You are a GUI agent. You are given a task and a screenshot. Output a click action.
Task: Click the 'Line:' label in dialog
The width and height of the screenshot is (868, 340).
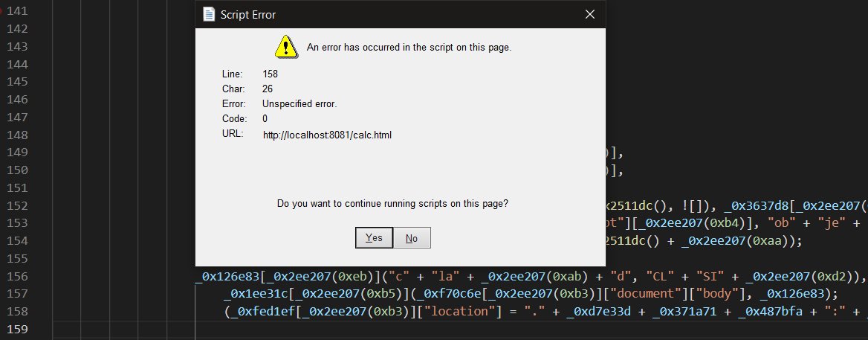[232, 74]
